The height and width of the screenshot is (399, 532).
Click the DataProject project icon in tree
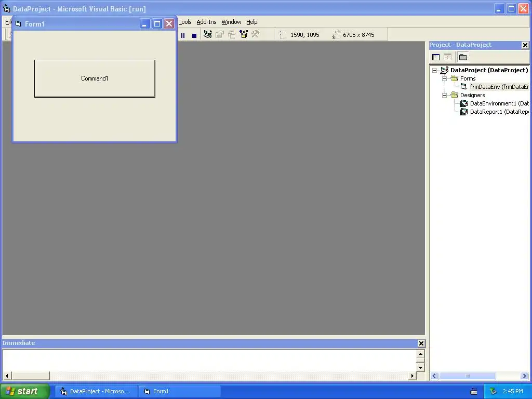pyautogui.click(x=445, y=70)
